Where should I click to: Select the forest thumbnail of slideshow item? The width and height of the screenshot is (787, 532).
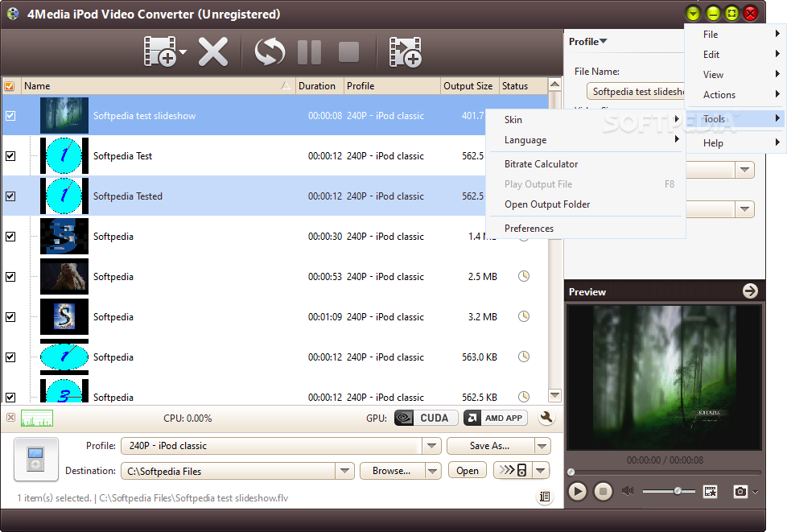64,115
